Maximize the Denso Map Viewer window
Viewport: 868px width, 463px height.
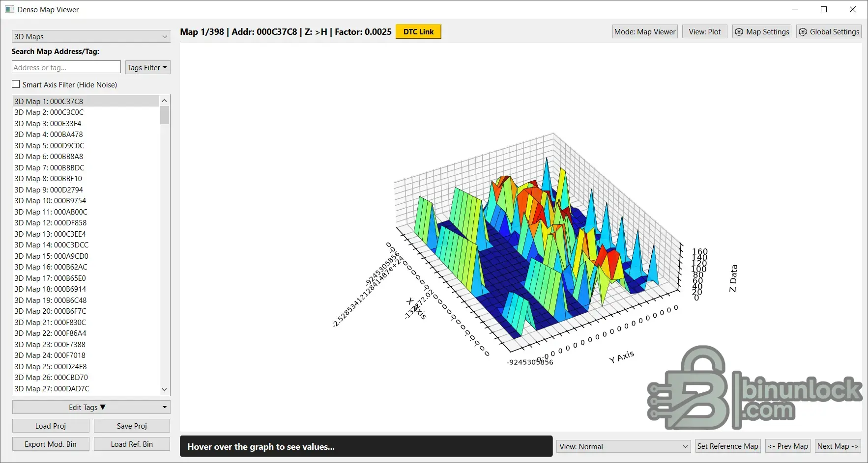[824, 9]
